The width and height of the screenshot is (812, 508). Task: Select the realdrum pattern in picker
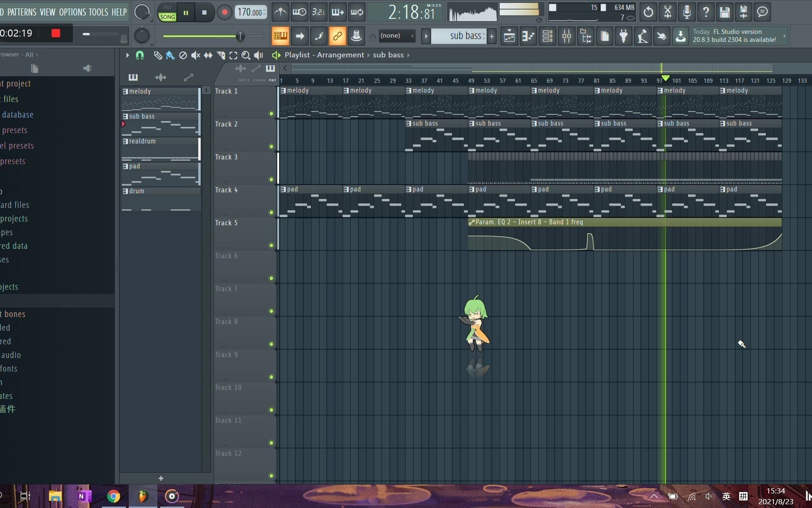161,149
